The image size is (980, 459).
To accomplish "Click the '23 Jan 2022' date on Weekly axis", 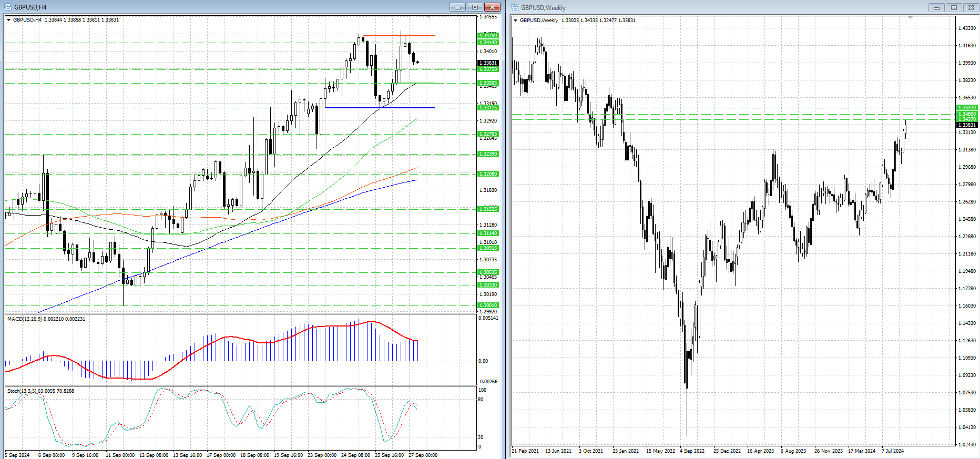I will (626, 451).
